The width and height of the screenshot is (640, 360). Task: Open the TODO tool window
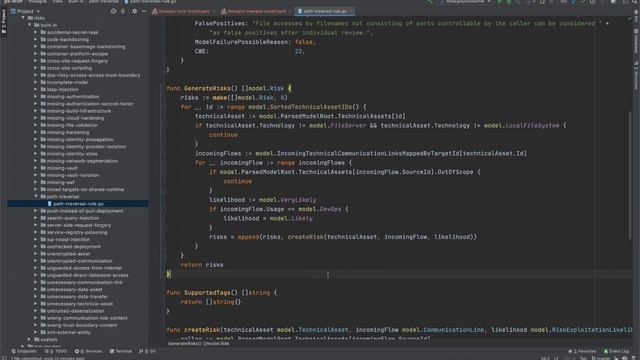tap(56, 351)
